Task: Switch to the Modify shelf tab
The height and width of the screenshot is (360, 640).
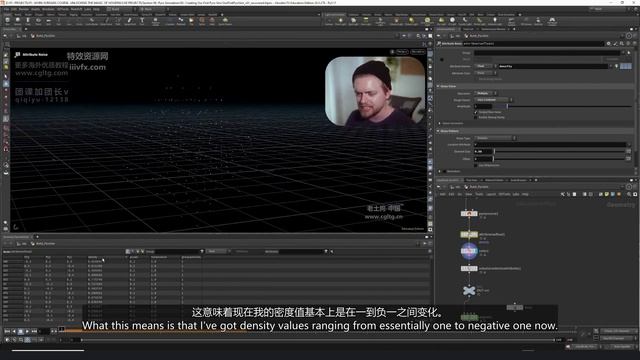Action: tap(18, 14)
